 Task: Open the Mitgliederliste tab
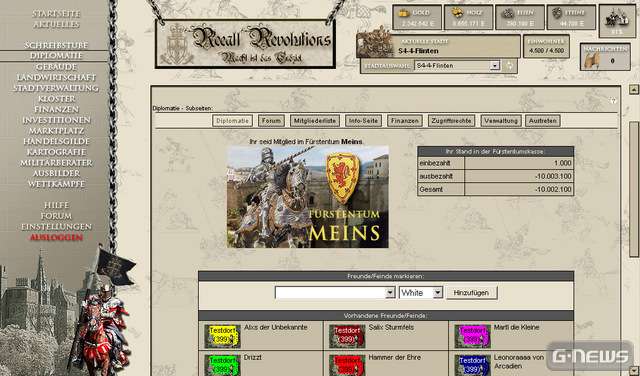(x=315, y=121)
